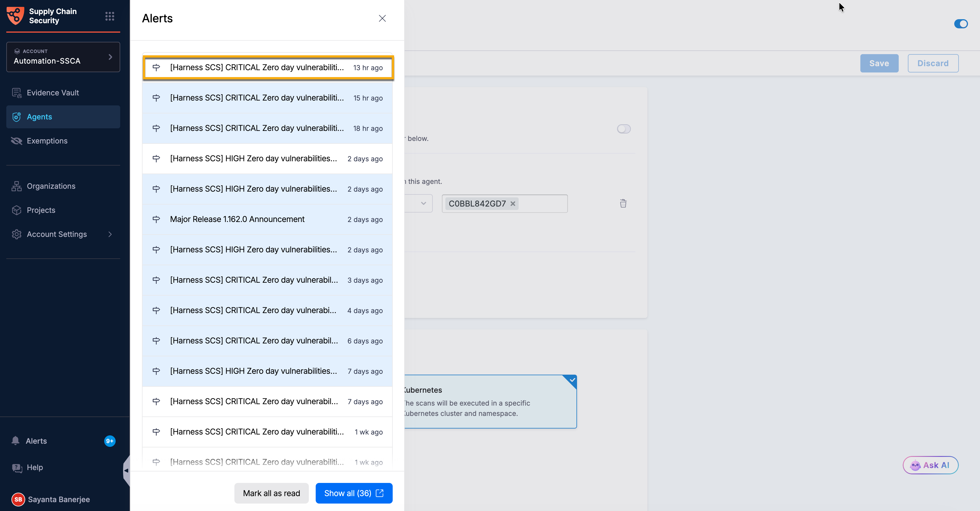980x511 pixels.
Task: Expand the Account Settings chevron
Action: coord(110,234)
